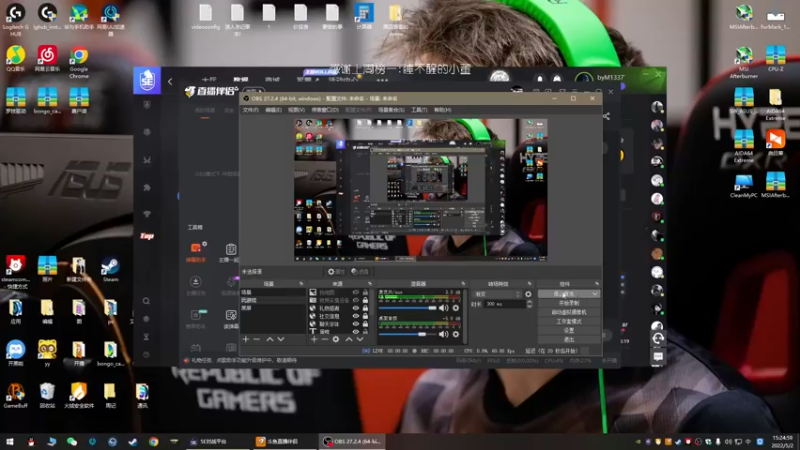Image resolution: width=800 pixels, height=450 pixels.
Task: Open transition type 渐变 dropdown
Action: [x=497, y=294]
